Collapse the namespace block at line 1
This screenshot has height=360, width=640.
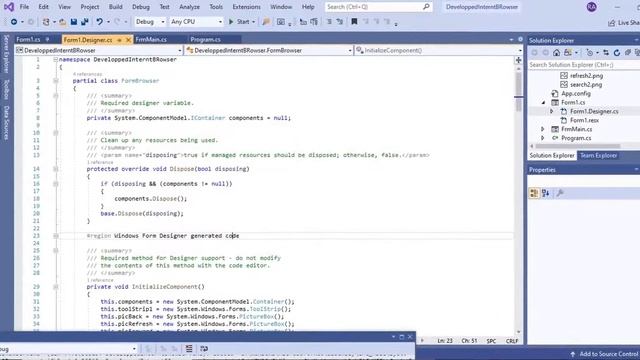pos(56,60)
